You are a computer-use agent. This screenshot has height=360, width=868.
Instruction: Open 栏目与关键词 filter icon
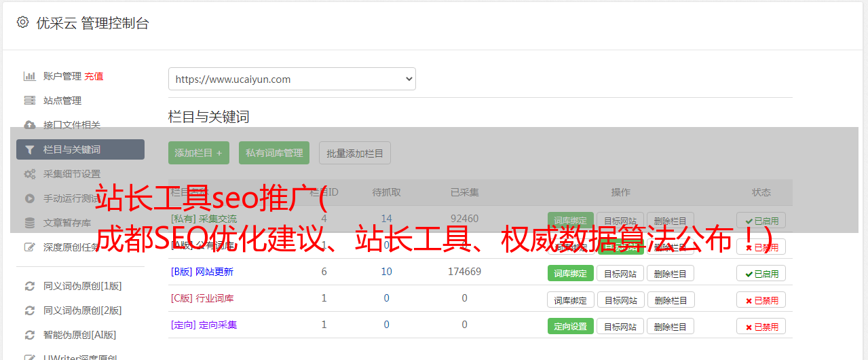[x=30, y=149]
